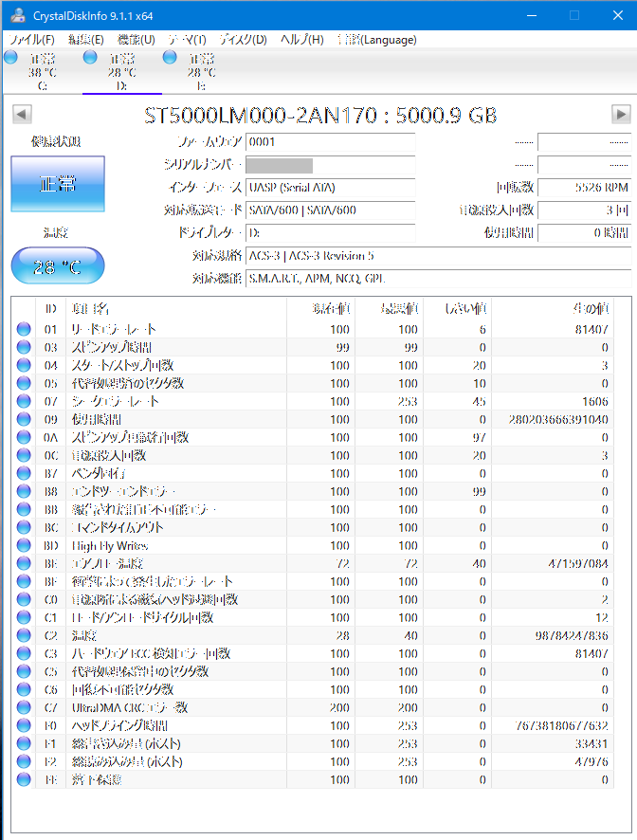
Task: Click the 28 °C temperature button
Action: pos(57,265)
